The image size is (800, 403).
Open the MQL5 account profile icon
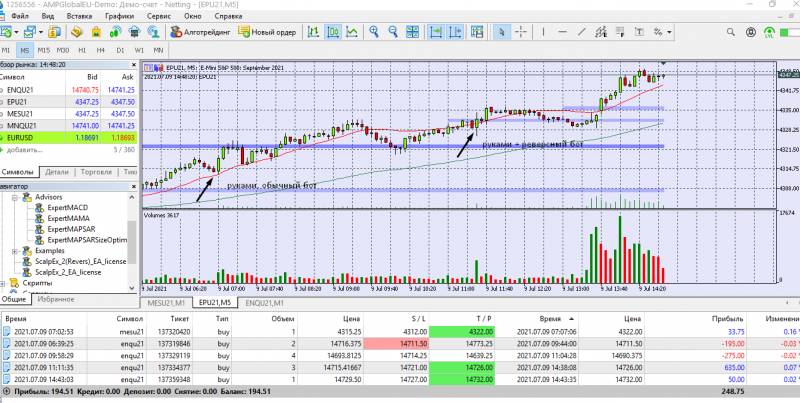[x=750, y=32]
